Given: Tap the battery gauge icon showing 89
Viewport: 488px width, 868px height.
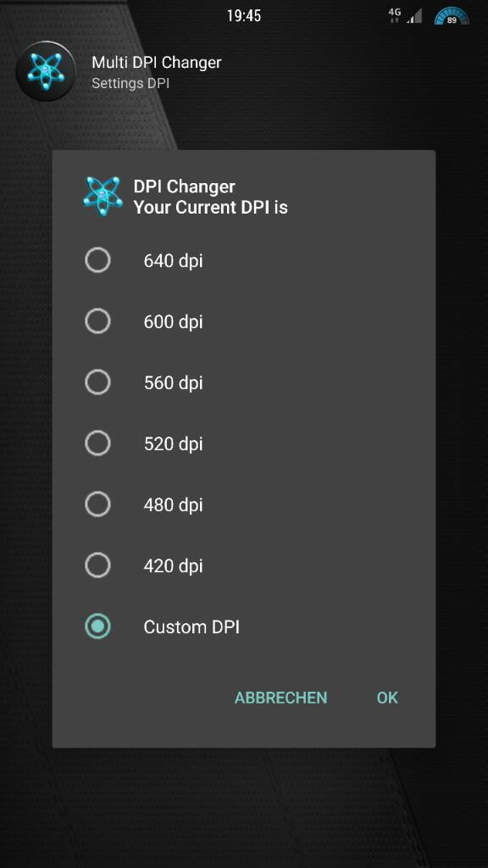Looking at the screenshot, I should [x=452, y=16].
